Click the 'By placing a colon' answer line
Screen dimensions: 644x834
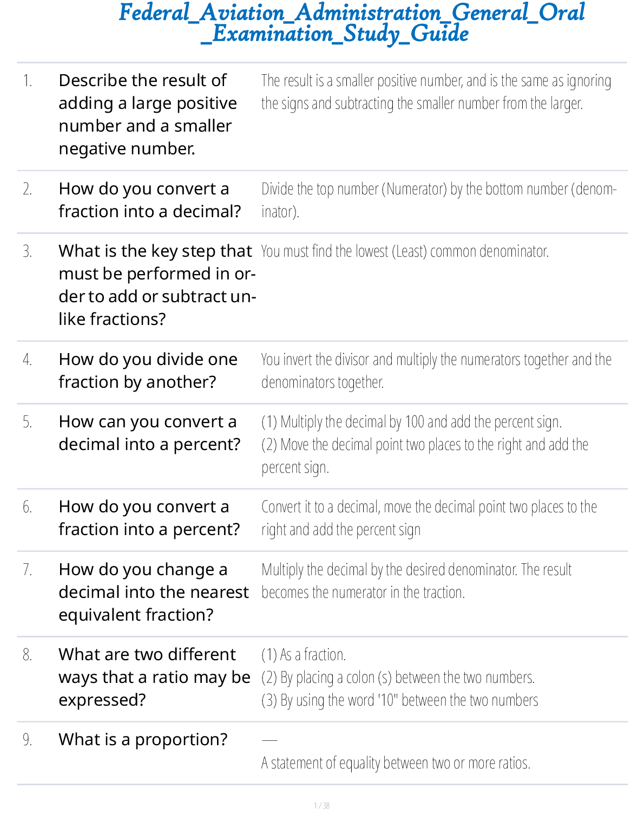[x=398, y=677]
